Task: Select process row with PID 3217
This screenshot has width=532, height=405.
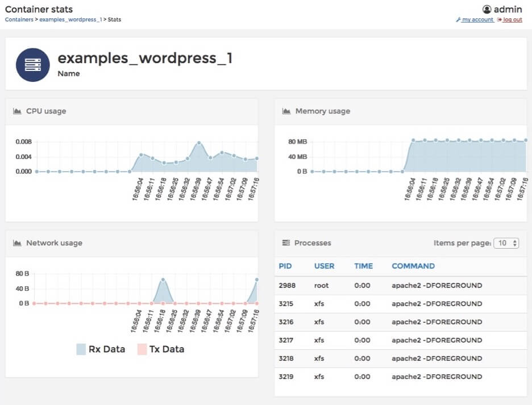Action: [x=400, y=340]
